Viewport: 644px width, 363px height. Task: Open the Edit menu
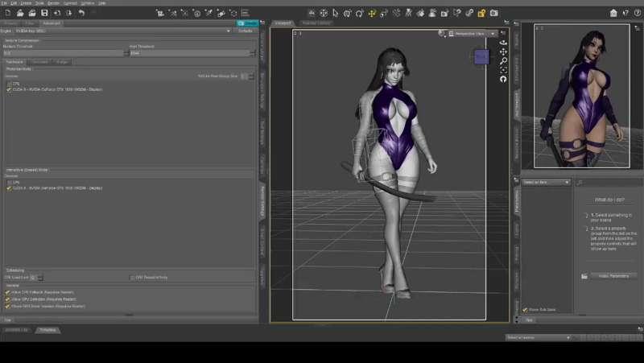(14, 3)
